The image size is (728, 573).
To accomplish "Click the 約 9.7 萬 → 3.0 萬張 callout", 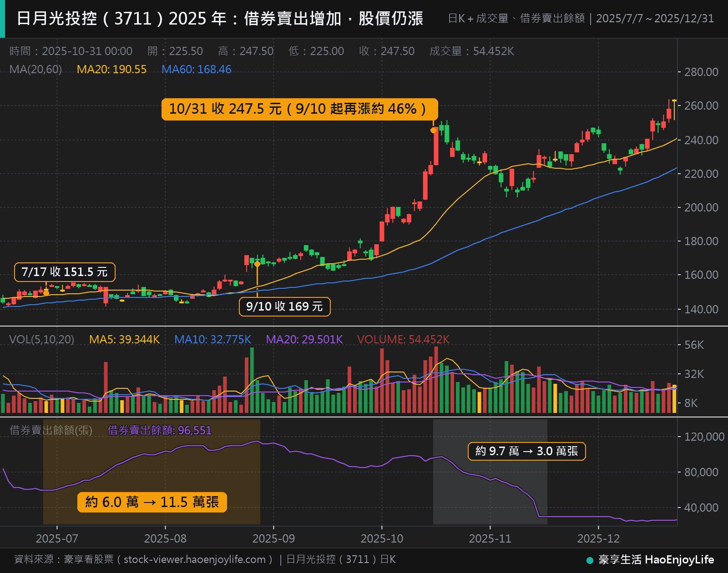I will [526, 451].
